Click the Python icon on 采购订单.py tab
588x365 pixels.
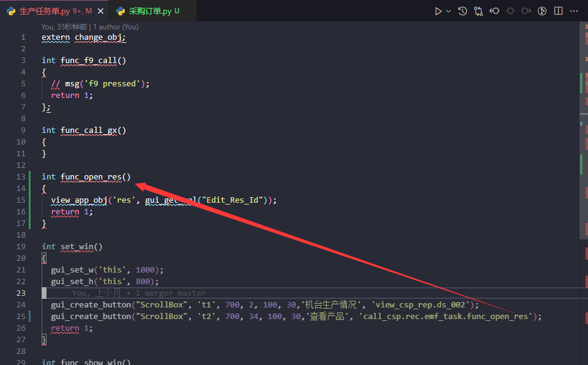[121, 11]
